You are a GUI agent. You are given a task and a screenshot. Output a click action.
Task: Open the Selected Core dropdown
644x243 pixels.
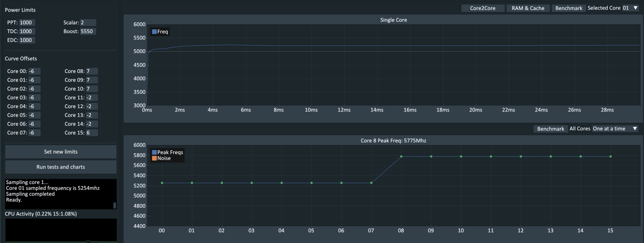click(x=630, y=8)
